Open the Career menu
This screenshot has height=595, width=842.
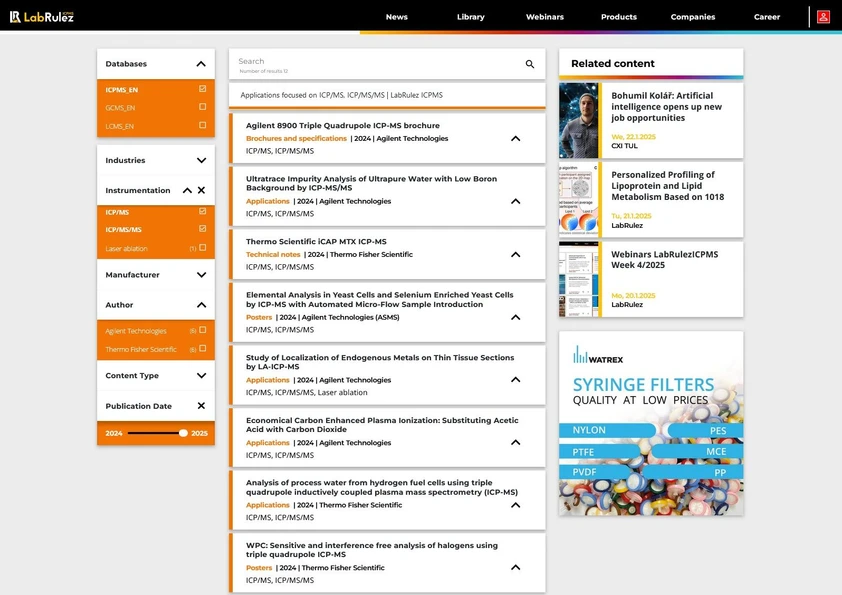click(767, 17)
